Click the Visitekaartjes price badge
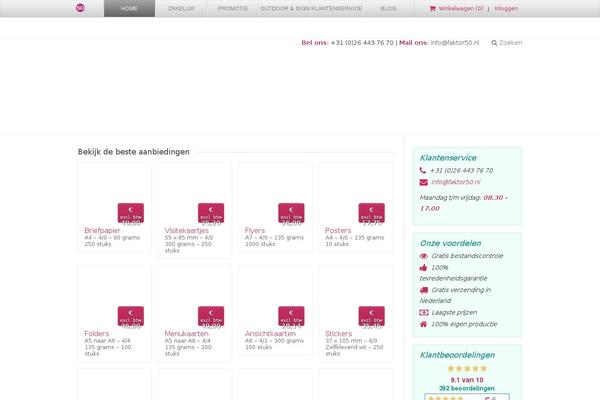Image resolution: width=600 pixels, height=400 pixels. click(x=211, y=214)
